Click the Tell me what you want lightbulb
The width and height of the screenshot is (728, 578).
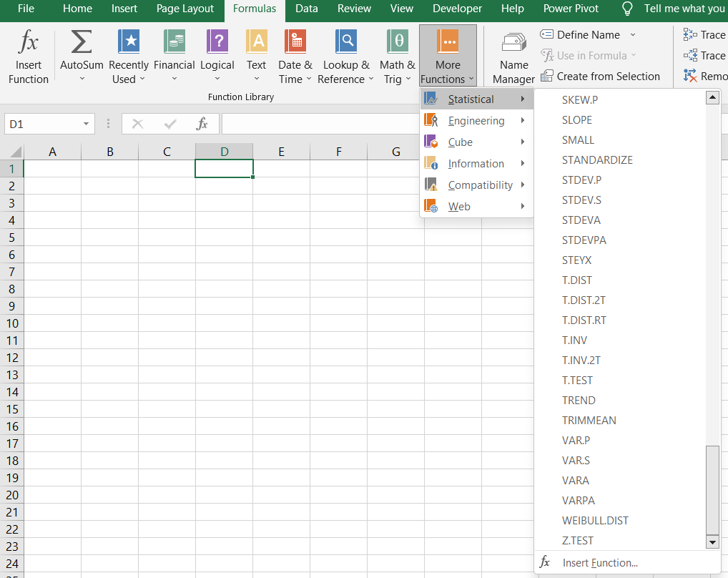tap(628, 9)
